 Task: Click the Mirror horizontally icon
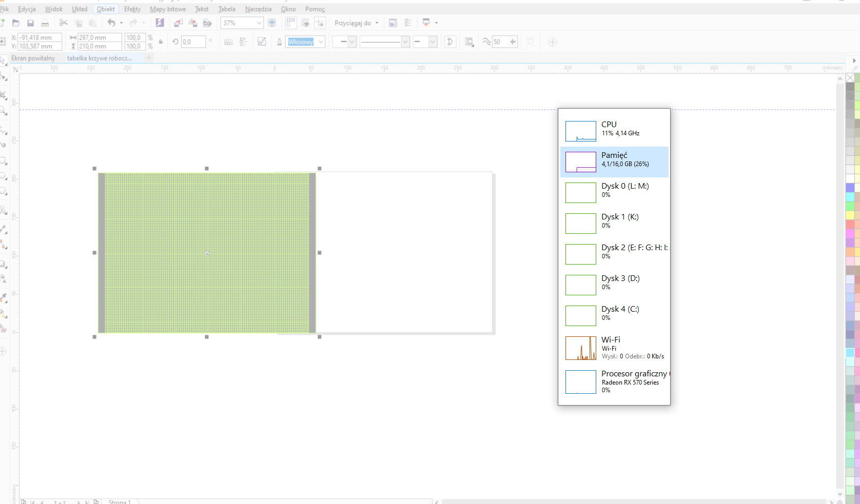pos(228,42)
